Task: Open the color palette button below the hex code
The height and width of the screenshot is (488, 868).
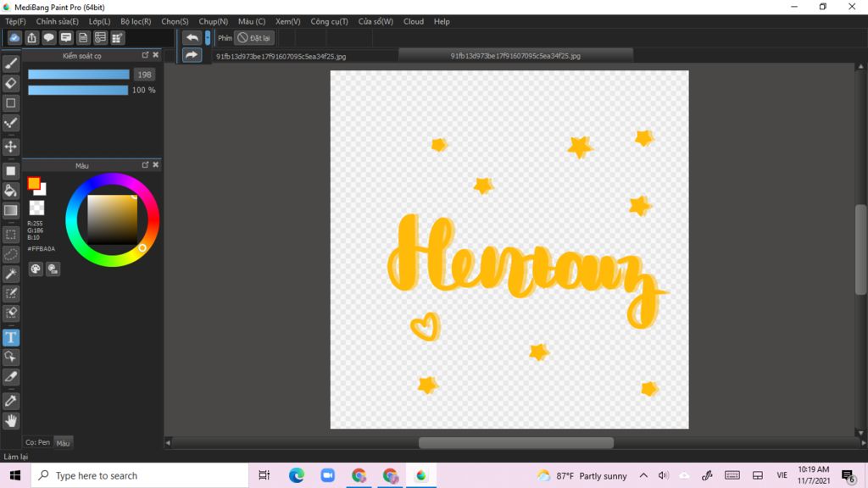Action: point(36,269)
